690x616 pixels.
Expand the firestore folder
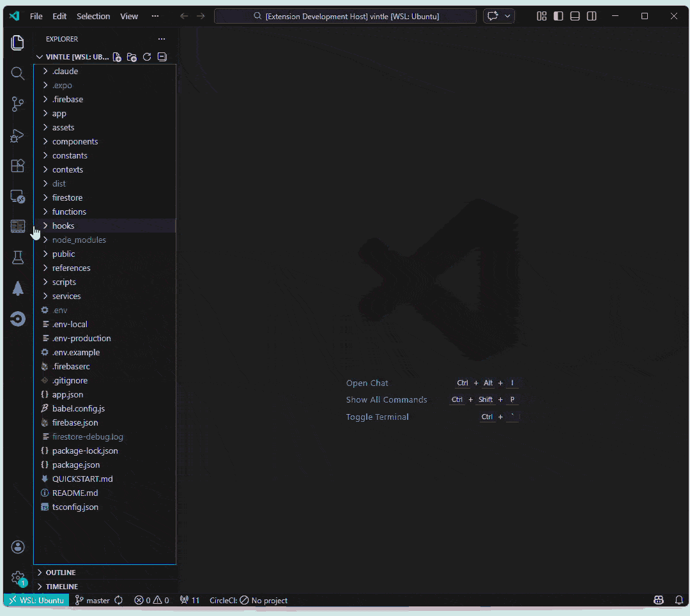[105, 197]
